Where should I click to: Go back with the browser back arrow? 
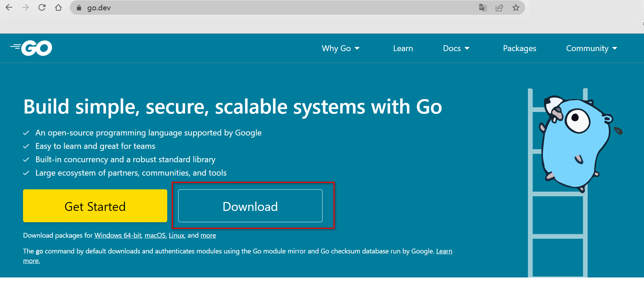click(x=9, y=8)
